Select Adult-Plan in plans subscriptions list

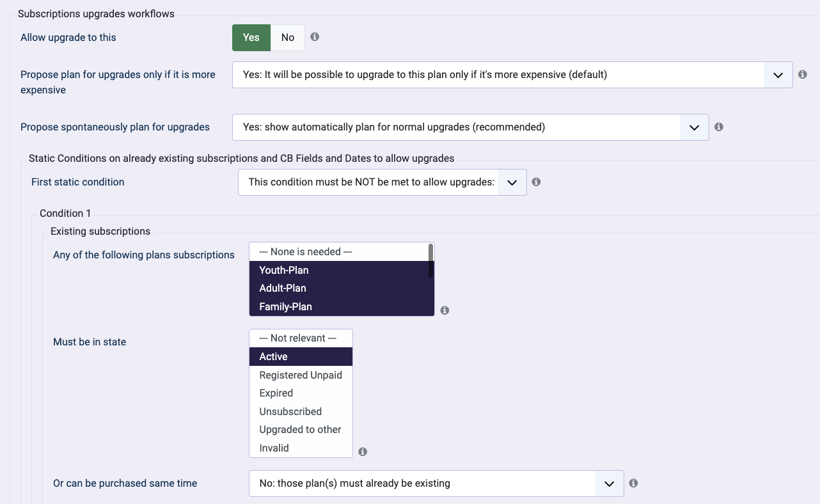tap(338, 288)
